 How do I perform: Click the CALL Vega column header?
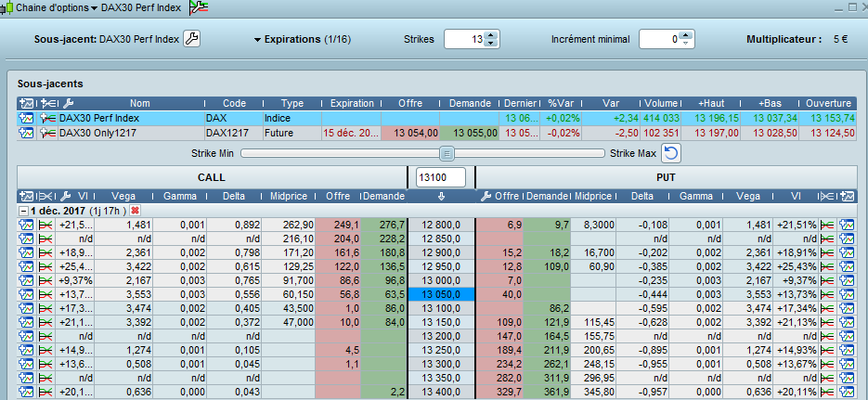point(123,196)
